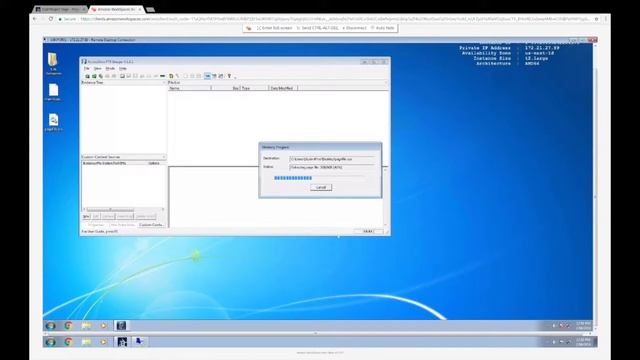
Task: Click the memory capture progress bar
Action: click(x=319, y=178)
